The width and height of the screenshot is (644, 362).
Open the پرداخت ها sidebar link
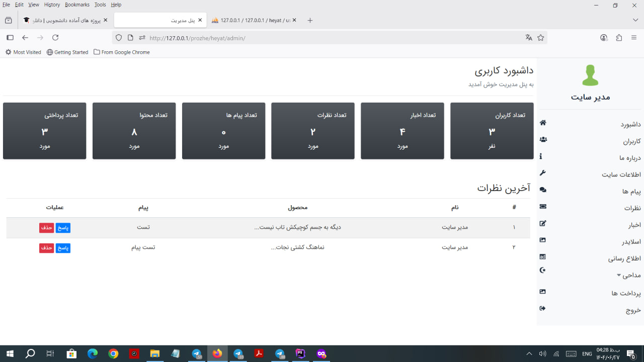click(x=626, y=293)
